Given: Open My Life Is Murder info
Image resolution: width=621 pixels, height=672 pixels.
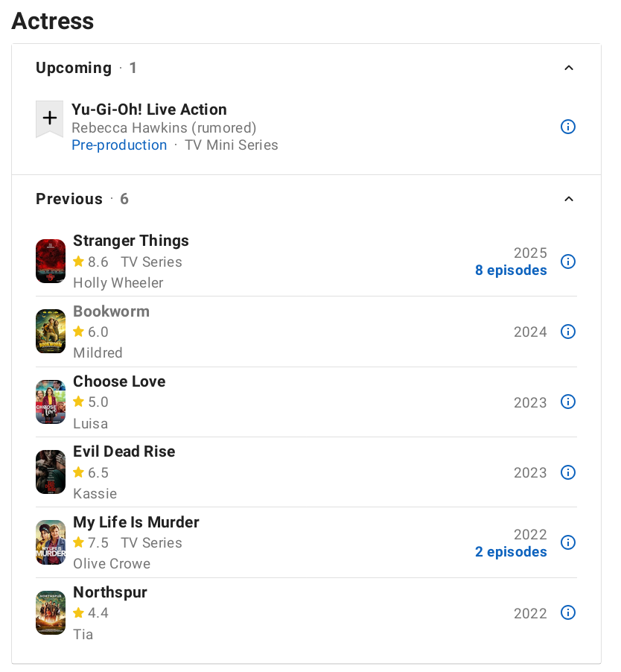Looking at the screenshot, I should (x=567, y=542).
